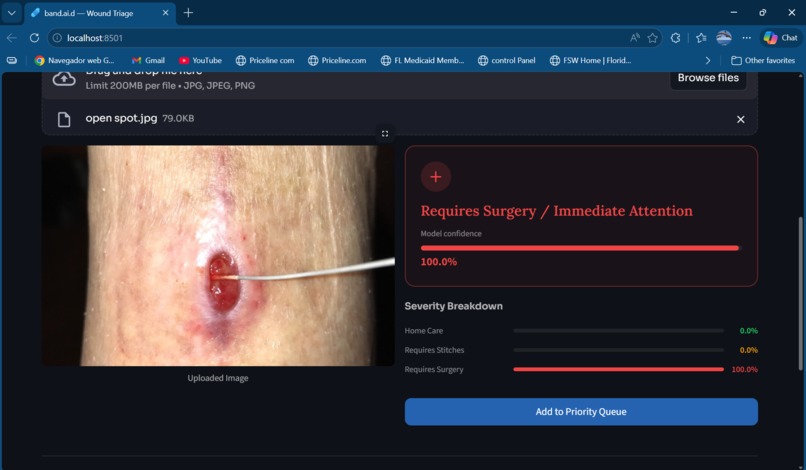Click the favorites bar leftmost icon
806x470 pixels.
12,60
